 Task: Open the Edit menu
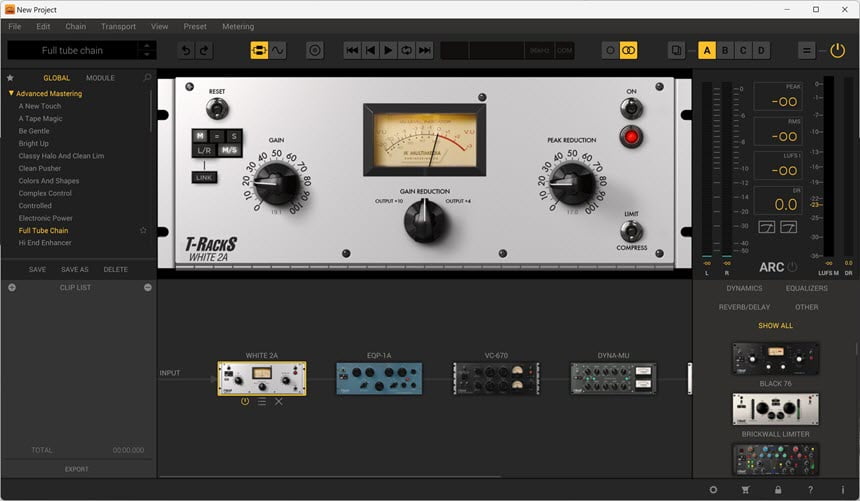pos(43,26)
